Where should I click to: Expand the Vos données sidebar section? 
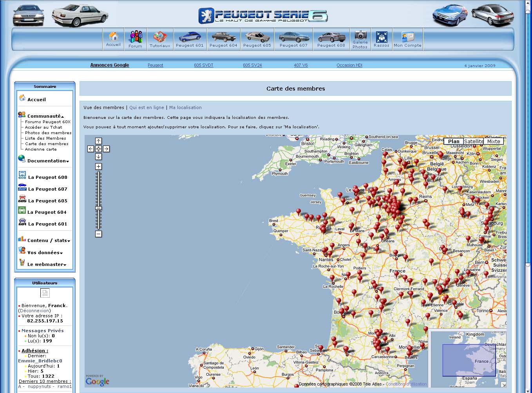pyautogui.click(x=45, y=253)
